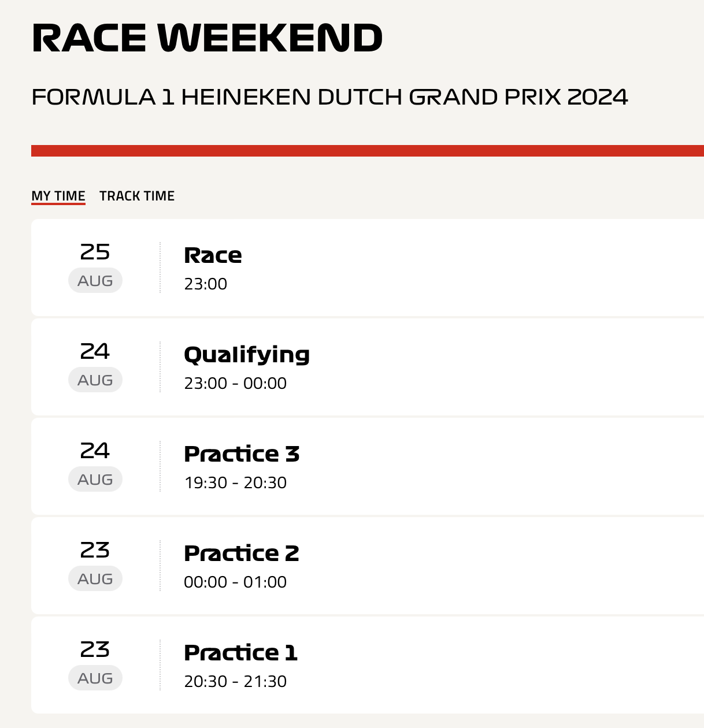Click the Formula 1 Heineken Dutch Grand Prix title
The width and height of the screenshot is (704, 728).
pyautogui.click(x=329, y=97)
